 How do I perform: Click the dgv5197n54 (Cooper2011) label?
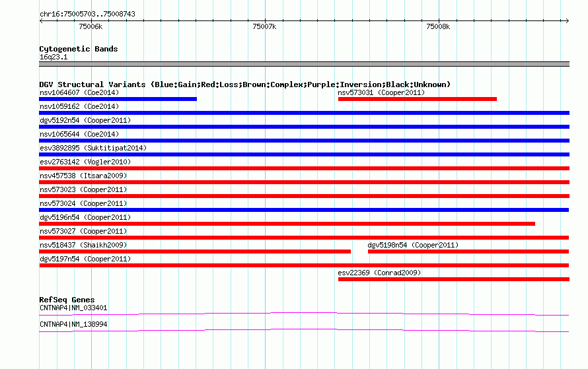85,259
